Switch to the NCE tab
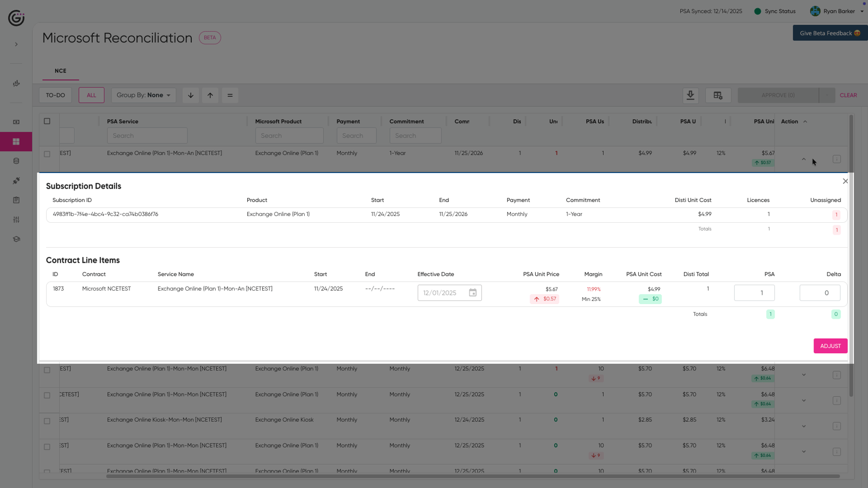868x488 pixels. 61,71
